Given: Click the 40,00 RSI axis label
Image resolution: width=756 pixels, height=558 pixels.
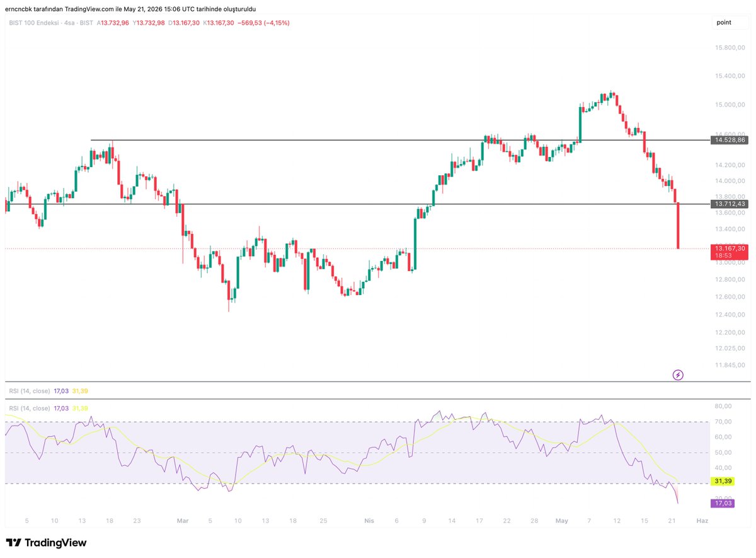Looking at the screenshot, I should [722, 468].
